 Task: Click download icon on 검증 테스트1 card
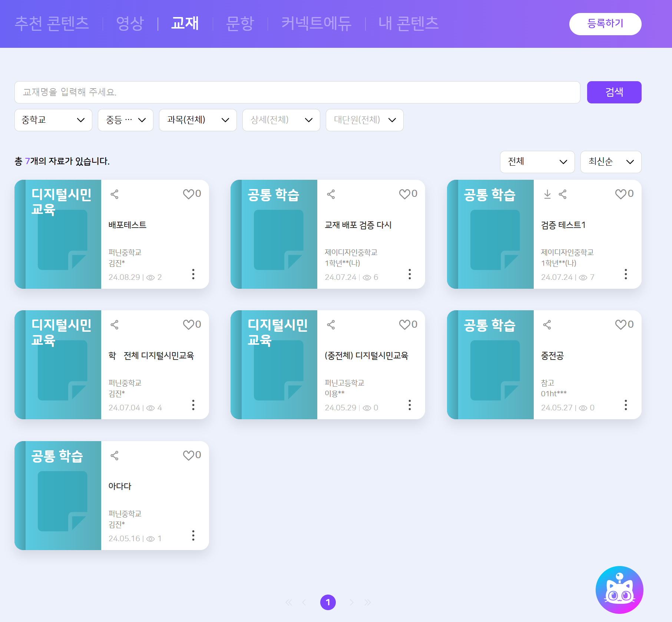point(547,194)
